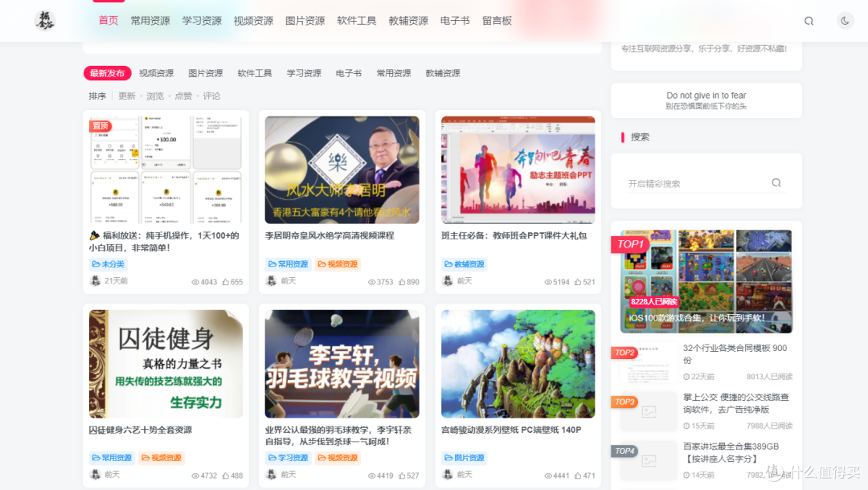Click the 4732 views eye icon
This screenshot has height=490, width=868.
click(x=194, y=476)
